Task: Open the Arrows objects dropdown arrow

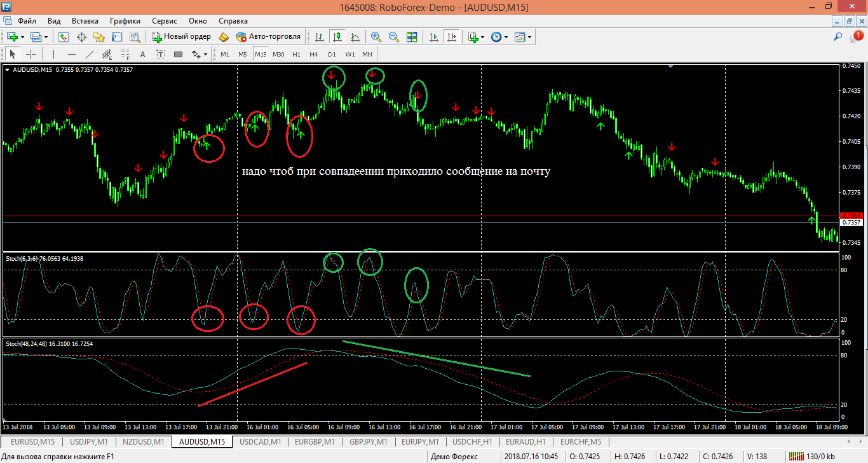Action: pos(206,54)
